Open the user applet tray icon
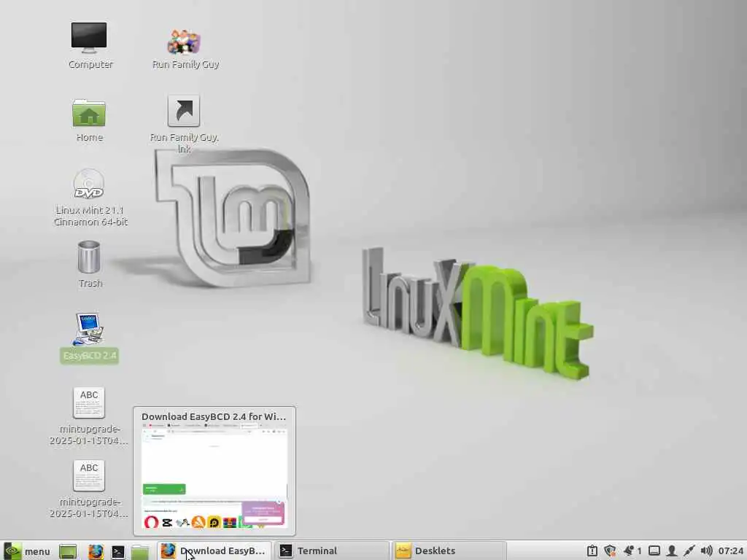Screen dimensions: 747x560 [x=671, y=551]
